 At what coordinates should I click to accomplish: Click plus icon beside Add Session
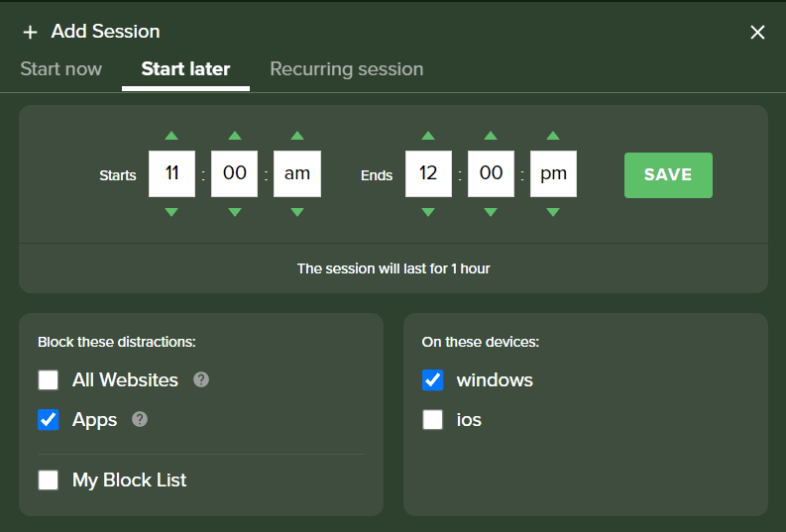(30, 32)
